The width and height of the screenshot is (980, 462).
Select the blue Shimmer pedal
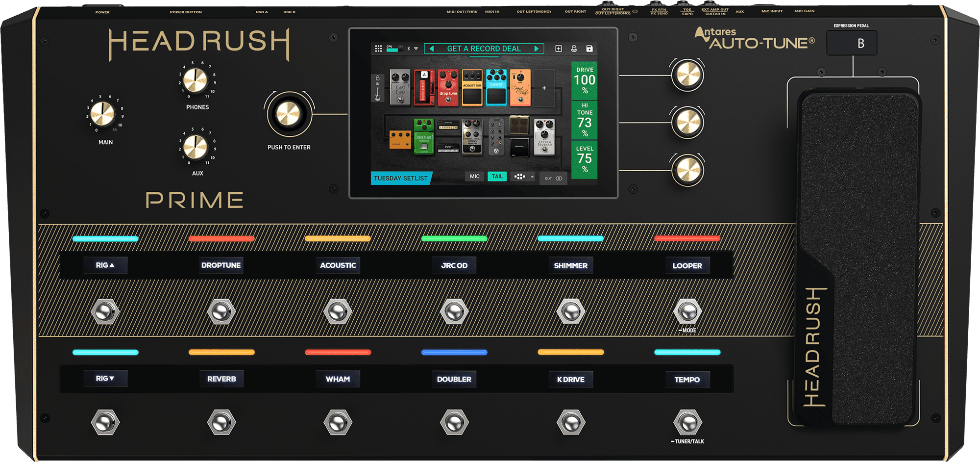pos(496,87)
